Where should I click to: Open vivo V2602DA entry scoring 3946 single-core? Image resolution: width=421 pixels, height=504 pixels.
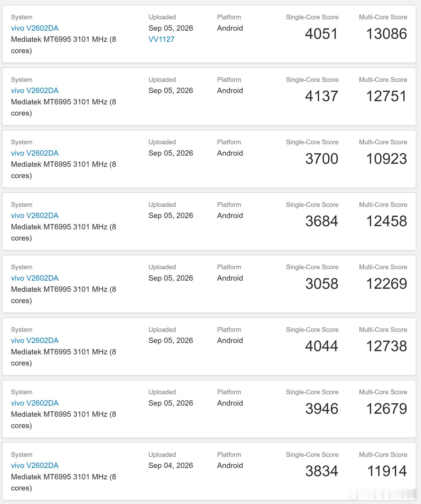tap(35, 403)
